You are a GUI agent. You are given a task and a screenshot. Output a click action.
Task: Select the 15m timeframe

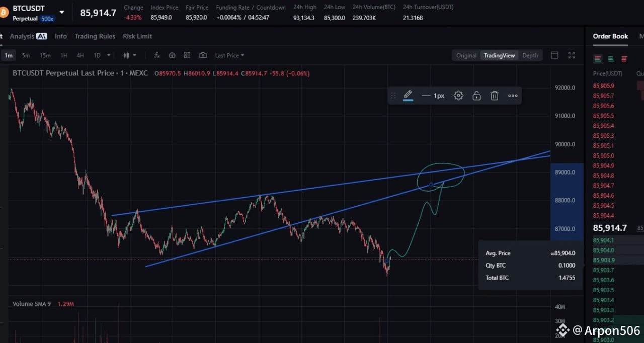tap(45, 55)
